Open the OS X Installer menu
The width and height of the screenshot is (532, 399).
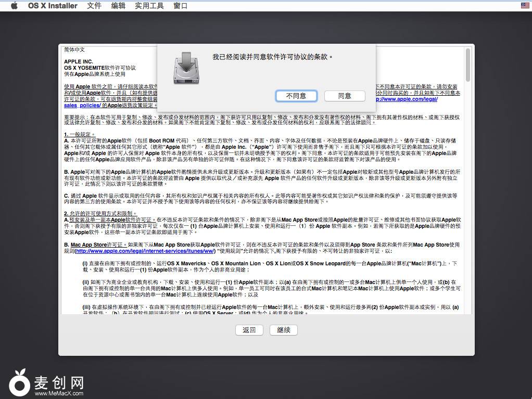(x=53, y=6)
